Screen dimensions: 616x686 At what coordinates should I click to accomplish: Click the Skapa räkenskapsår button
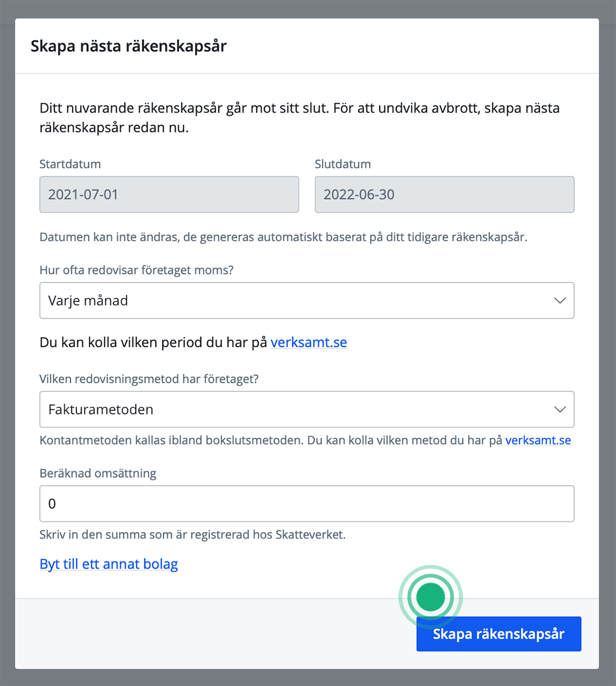pyautogui.click(x=498, y=634)
